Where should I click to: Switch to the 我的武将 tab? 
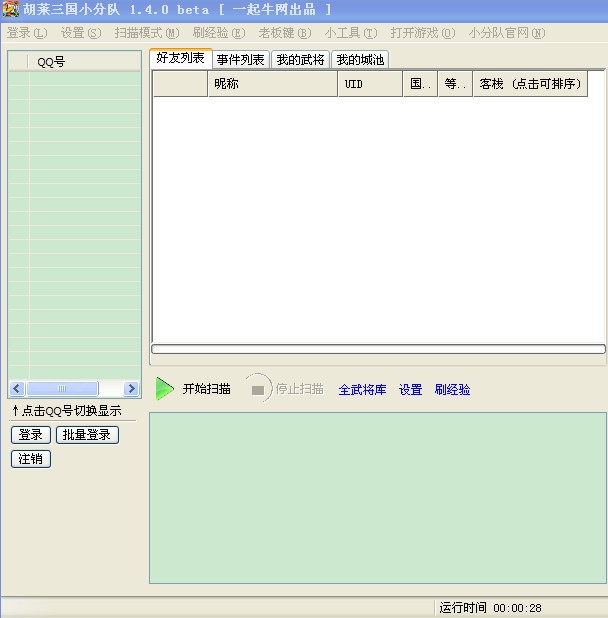coord(300,60)
